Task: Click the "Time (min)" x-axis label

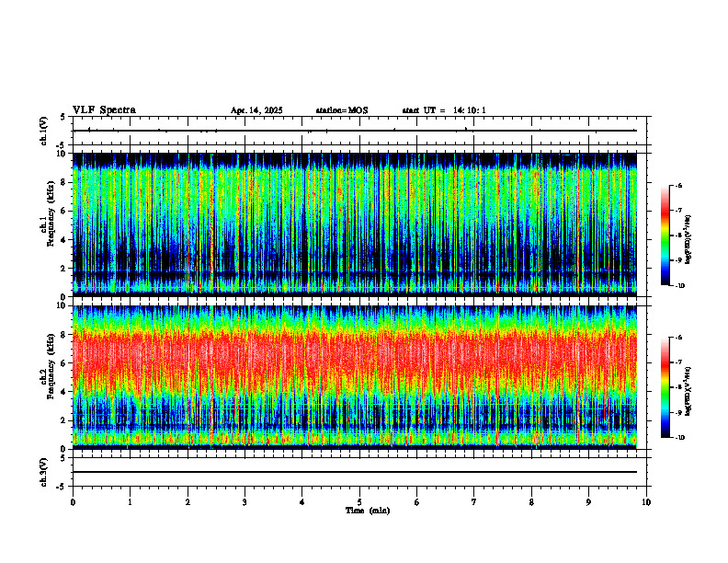Action: tap(368, 511)
